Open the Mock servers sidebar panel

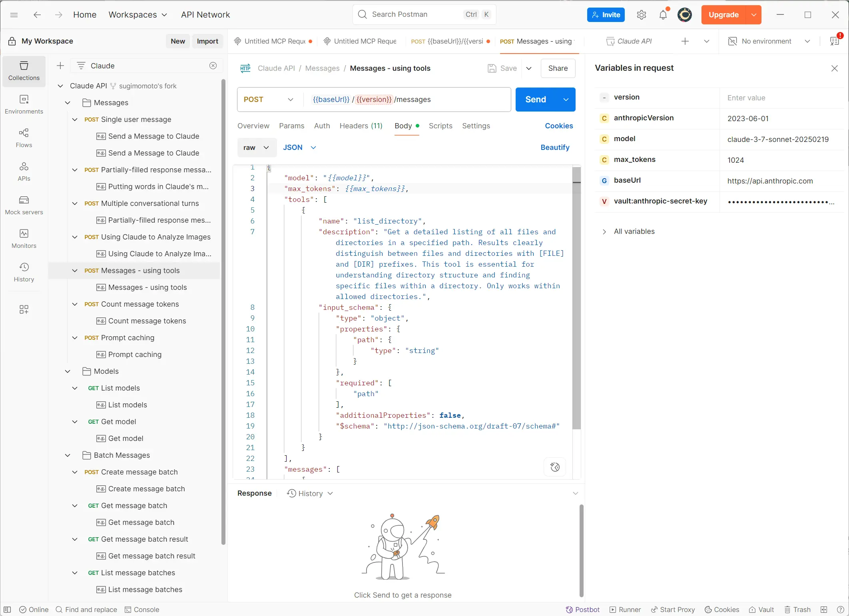click(x=24, y=205)
